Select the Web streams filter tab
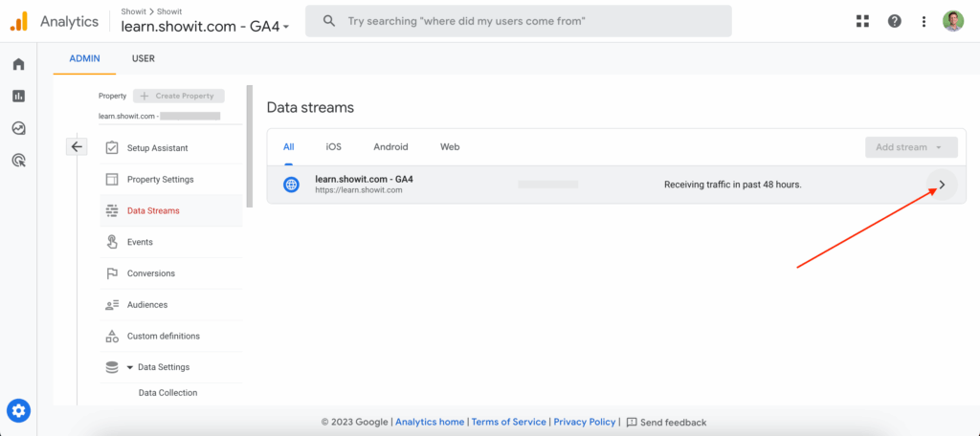This screenshot has height=436, width=980. click(450, 147)
